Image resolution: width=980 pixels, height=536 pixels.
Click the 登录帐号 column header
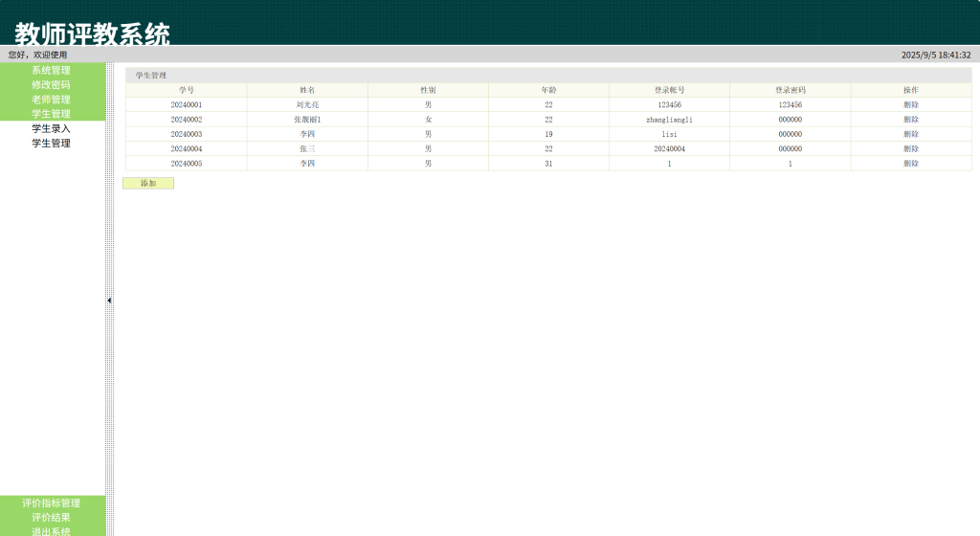point(669,90)
